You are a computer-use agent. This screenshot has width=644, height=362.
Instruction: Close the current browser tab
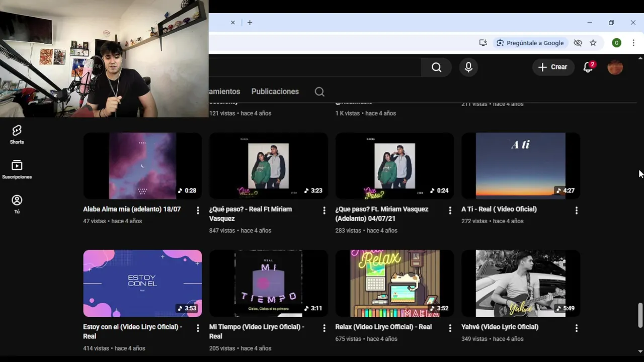[233, 23]
